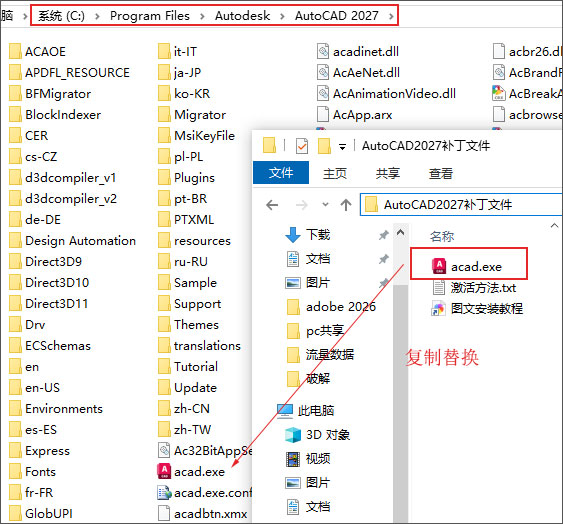563x524 pixels.
Task: Select acbr26 dll file
Action: (x=527, y=51)
